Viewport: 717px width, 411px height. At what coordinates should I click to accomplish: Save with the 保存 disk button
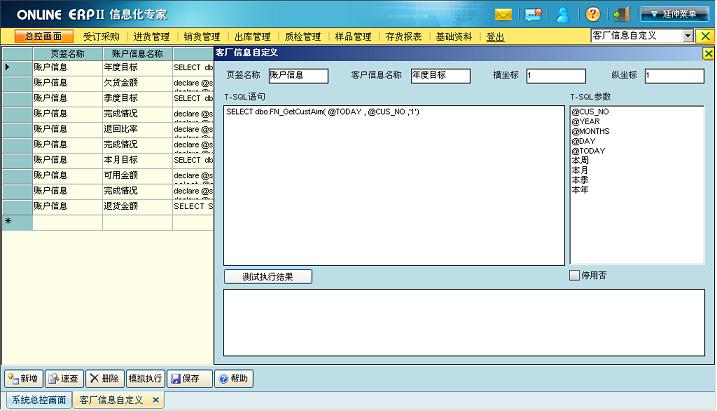tap(189, 379)
